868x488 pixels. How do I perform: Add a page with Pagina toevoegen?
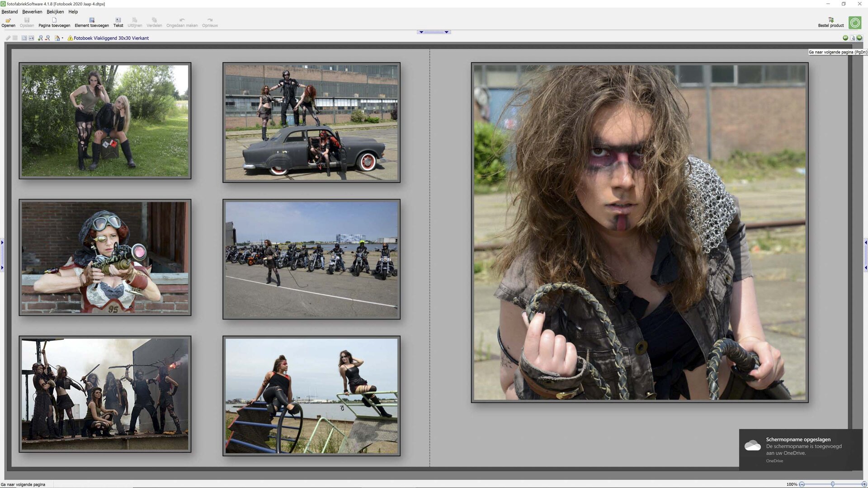click(54, 20)
